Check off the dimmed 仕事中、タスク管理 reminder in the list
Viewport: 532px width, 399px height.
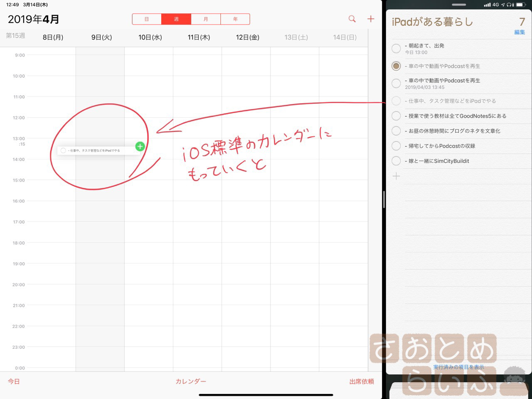pos(397,101)
